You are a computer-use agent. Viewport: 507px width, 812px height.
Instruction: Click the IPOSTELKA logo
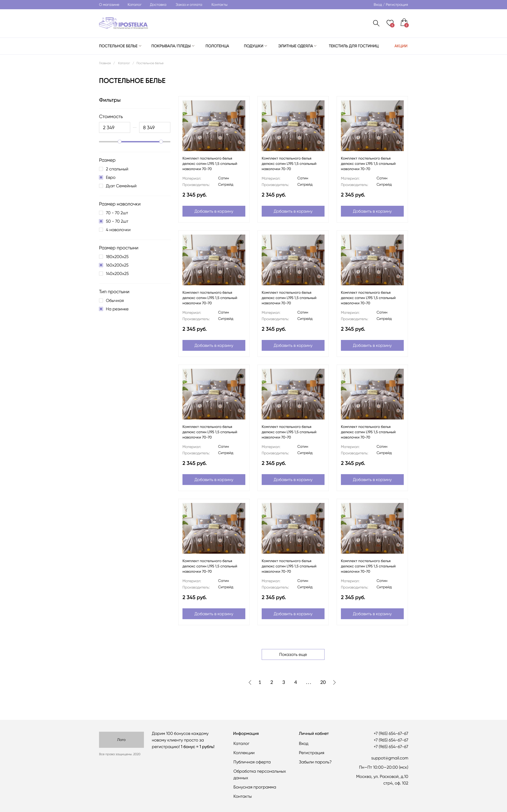123,23
